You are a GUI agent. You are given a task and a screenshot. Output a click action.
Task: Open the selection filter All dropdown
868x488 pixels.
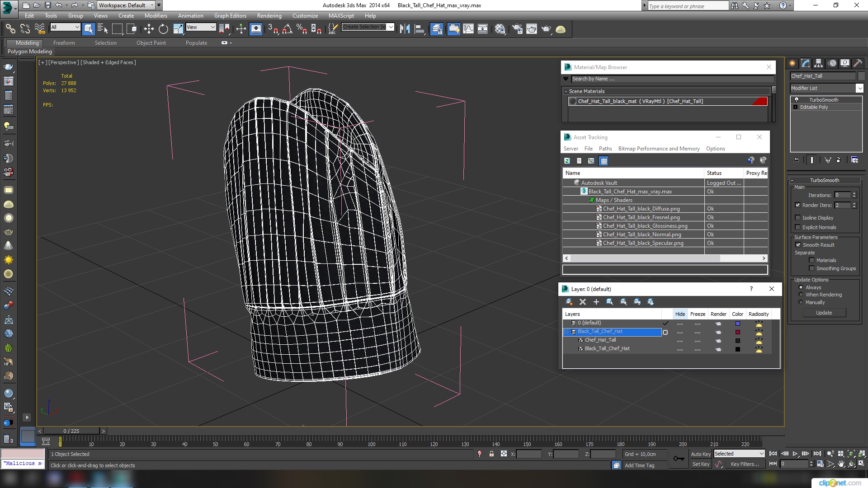click(65, 27)
